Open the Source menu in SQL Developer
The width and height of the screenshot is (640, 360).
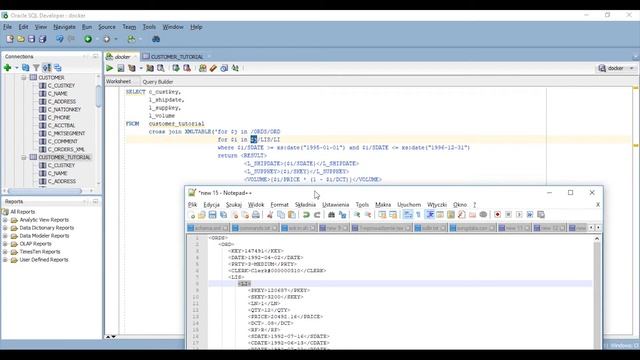[x=107, y=27]
